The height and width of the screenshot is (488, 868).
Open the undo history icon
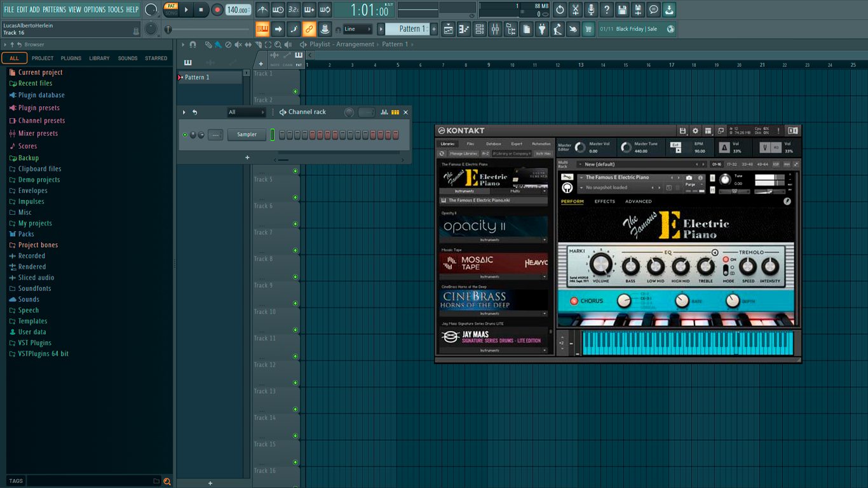click(x=560, y=10)
